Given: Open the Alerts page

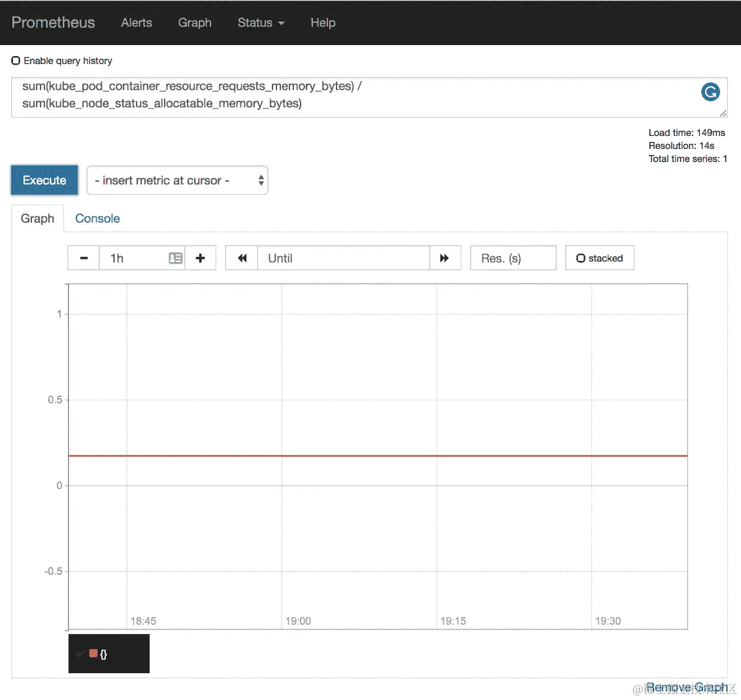Looking at the screenshot, I should point(137,23).
